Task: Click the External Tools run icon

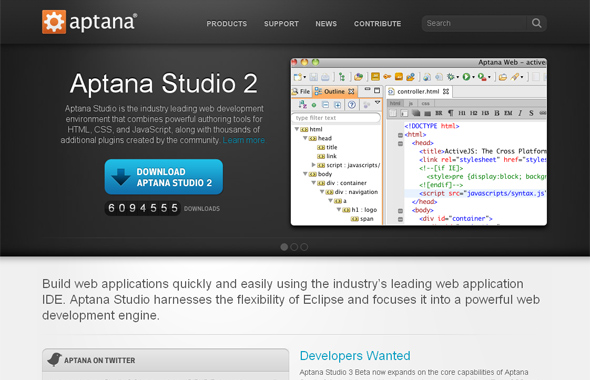Action: (x=482, y=77)
